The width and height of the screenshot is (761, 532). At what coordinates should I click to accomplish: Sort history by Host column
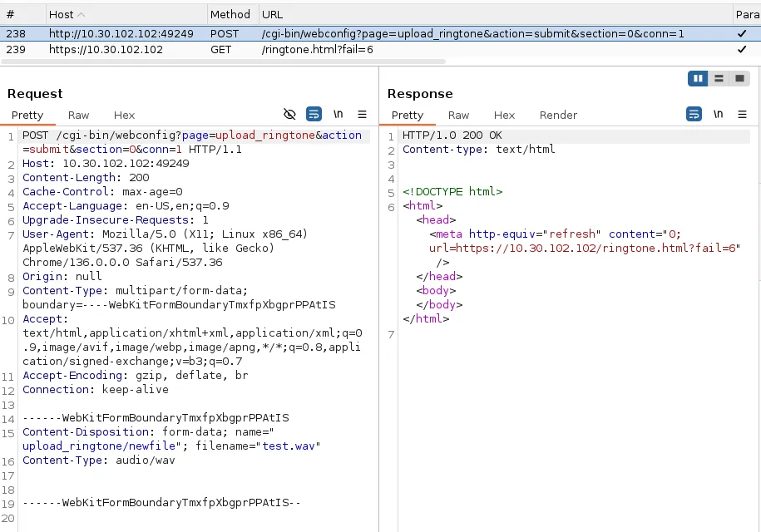(125, 14)
